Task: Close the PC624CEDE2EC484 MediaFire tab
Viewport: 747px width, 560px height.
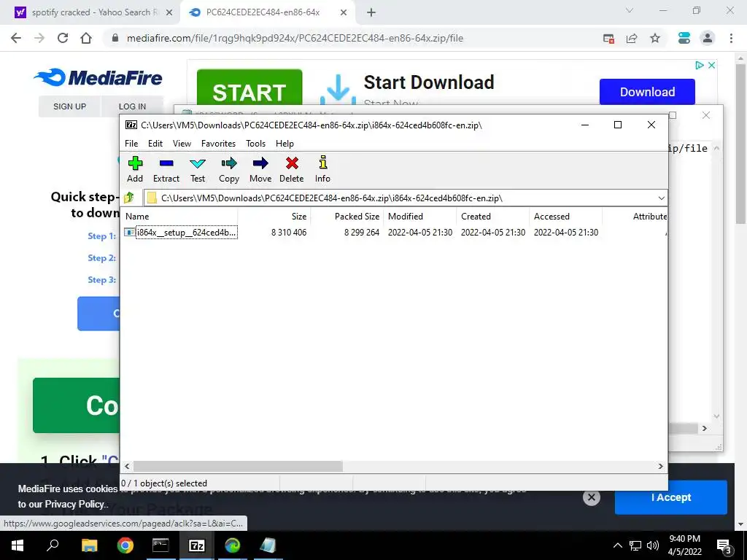Action: [344, 13]
